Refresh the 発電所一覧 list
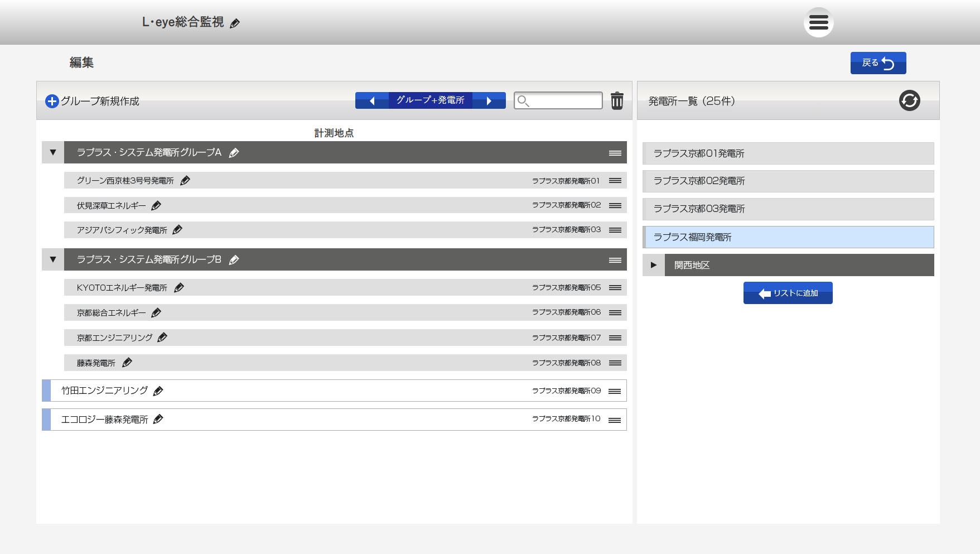Image resolution: width=980 pixels, height=554 pixels. pos(909,101)
